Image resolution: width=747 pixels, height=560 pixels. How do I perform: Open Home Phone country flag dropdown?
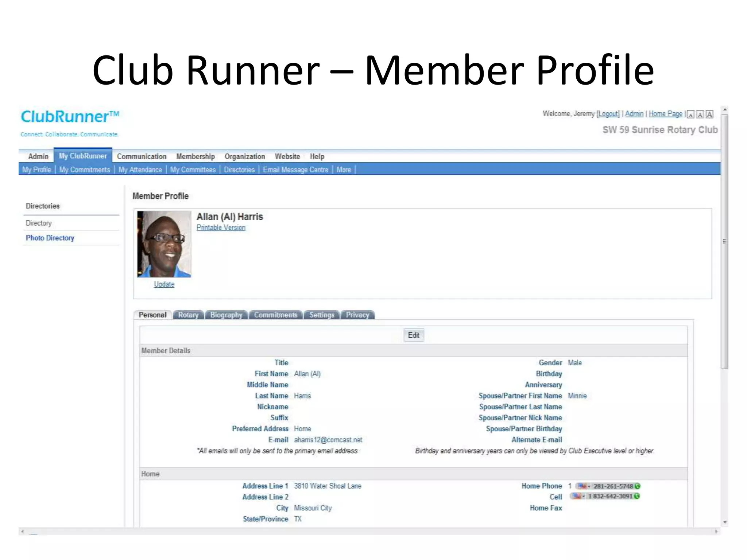[x=584, y=486]
